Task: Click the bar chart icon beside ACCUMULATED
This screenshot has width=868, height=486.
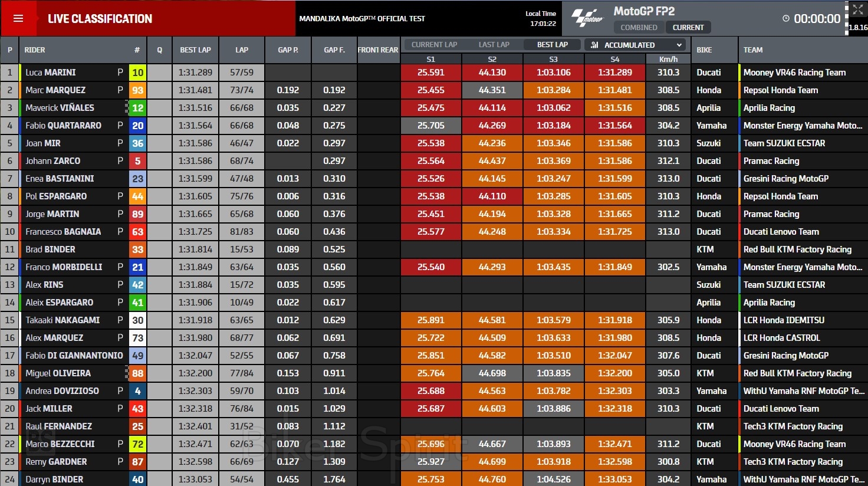Action: [594, 45]
